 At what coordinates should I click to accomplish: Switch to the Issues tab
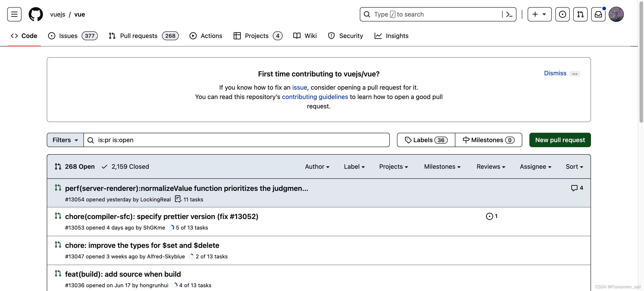73,36
